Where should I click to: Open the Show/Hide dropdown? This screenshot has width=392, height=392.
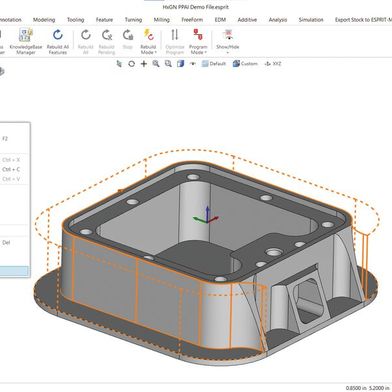(228, 41)
